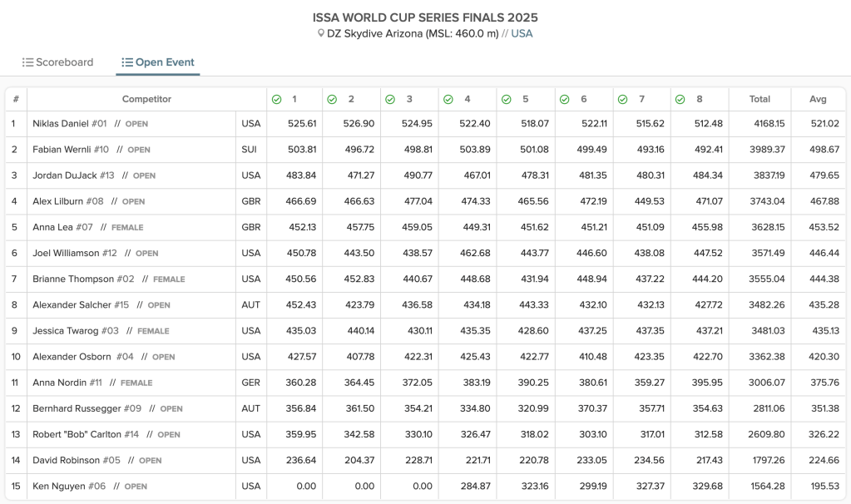Open the USA country link
Viewport: 851px width, 504px height.
point(522,34)
